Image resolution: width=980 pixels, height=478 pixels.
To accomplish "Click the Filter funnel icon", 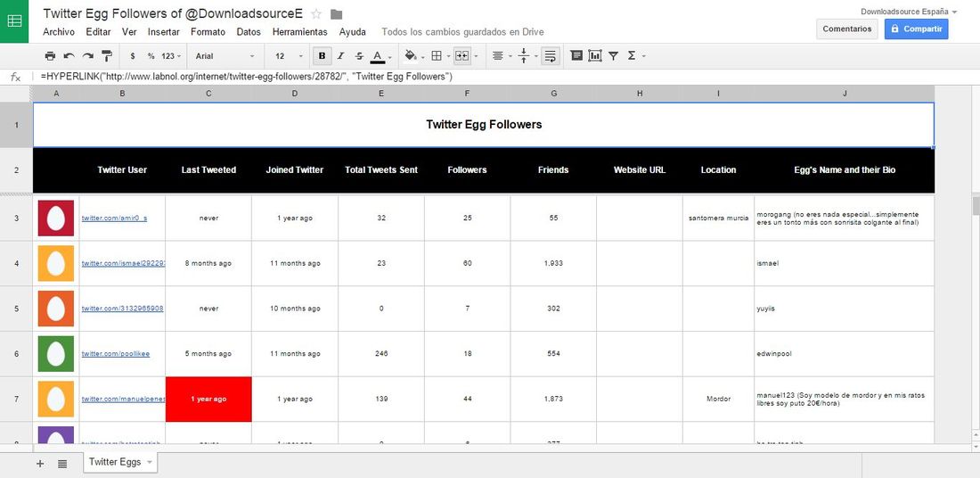I will (x=613, y=56).
